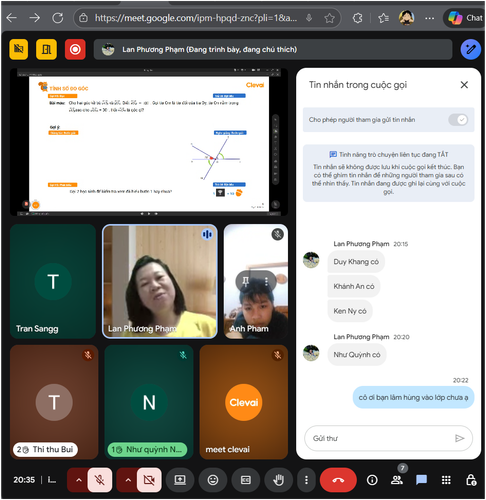Go forward in browser history
This screenshot has width=486, height=500.
point(34,18)
